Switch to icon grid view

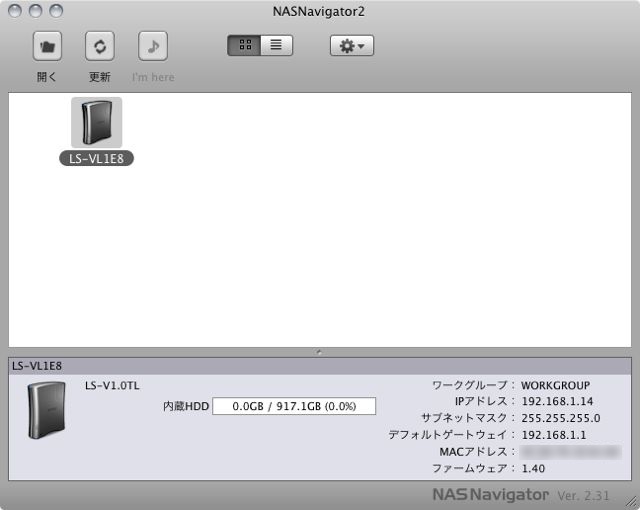(x=244, y=45)
